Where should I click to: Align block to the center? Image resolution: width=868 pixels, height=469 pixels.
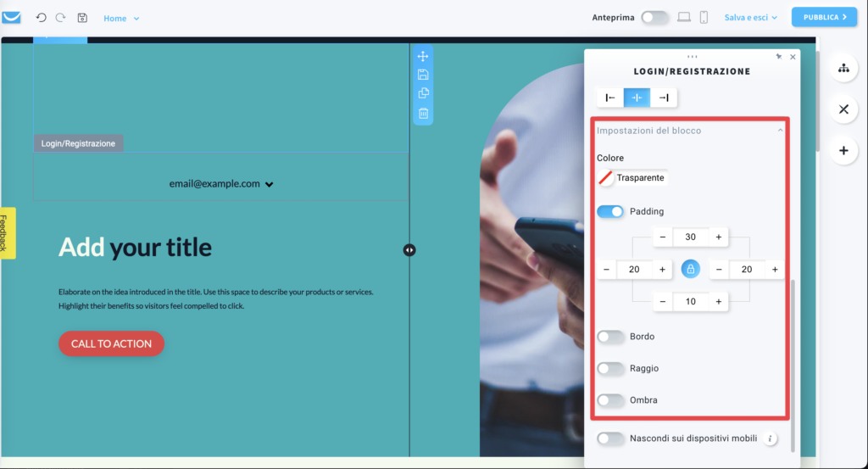pyautogui.click(x=637, y=98)
